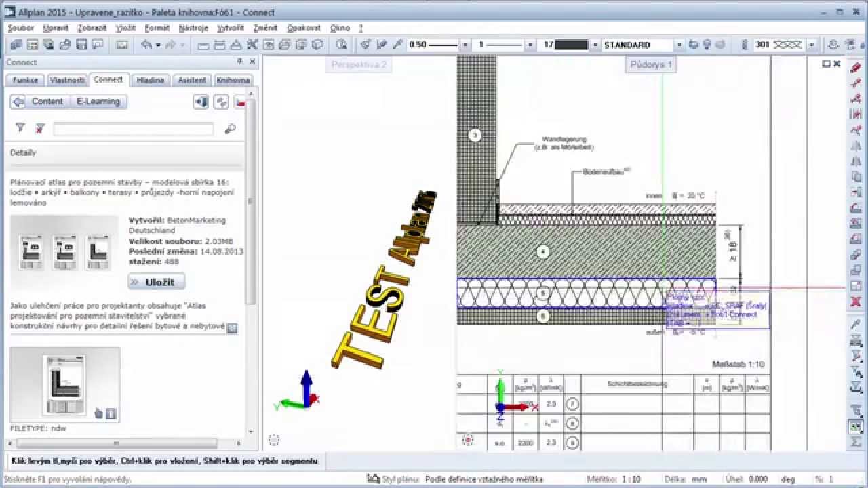Switch to the Hladina tab

[150, 80]
